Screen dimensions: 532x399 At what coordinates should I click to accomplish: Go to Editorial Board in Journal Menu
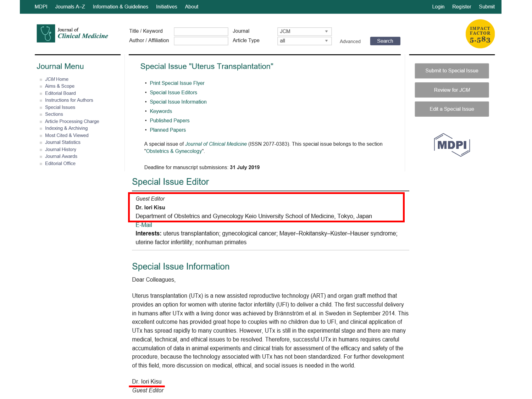pos(60,93)
